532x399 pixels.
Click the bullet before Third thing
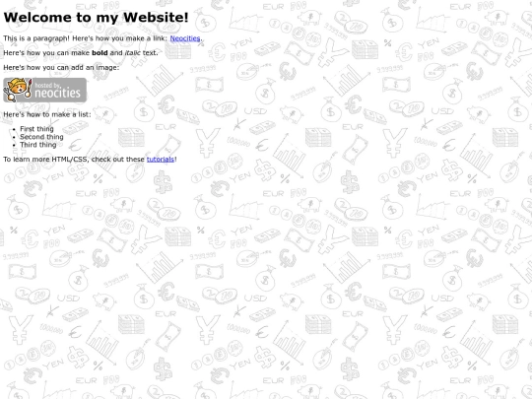14,145
